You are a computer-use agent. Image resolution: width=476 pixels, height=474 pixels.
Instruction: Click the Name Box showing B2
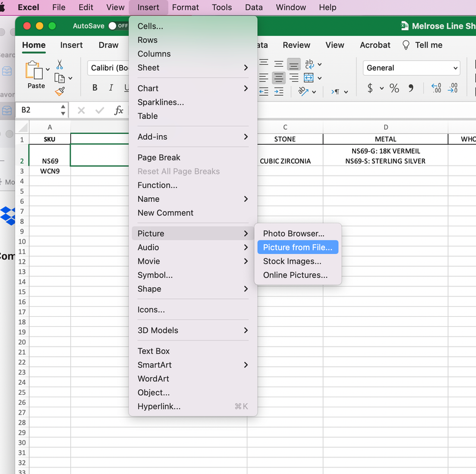(39, 110)
